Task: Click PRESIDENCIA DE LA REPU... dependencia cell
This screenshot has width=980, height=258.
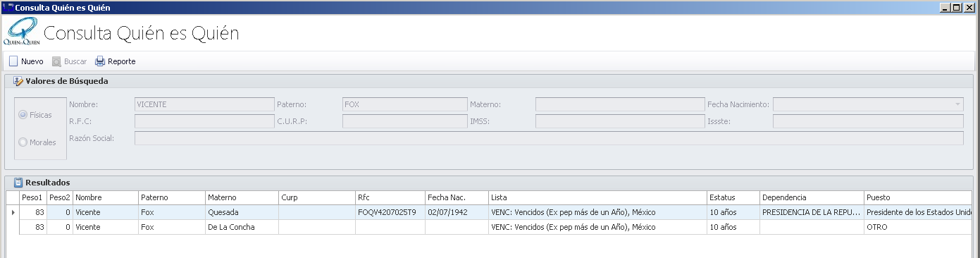Action: pos(812,212)
